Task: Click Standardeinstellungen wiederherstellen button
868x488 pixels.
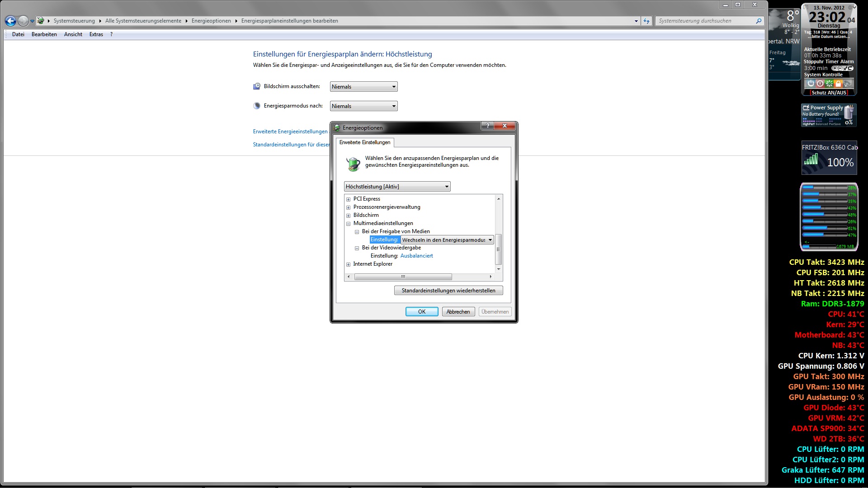Action: coord(448,291)
